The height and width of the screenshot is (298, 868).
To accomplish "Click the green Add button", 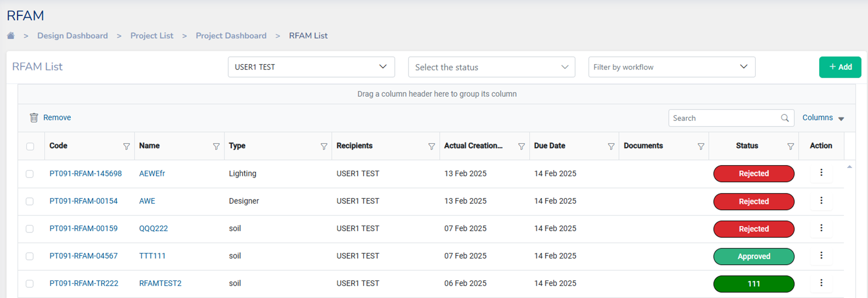I will point(840,67).
